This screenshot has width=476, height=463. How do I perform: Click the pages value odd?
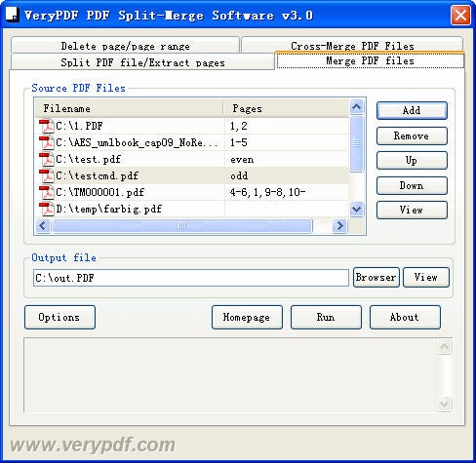(x=239, y=175)
